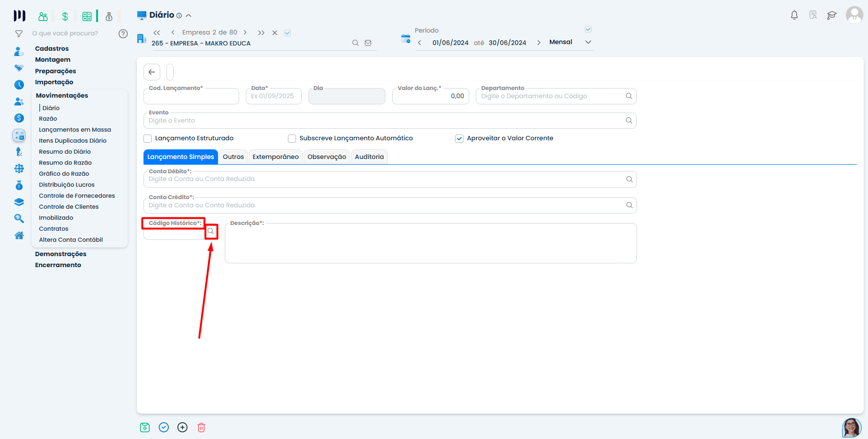Image resolution: width=868 pixels, height=439 pixels.
Task: Open the Auditoria tab
Action: coord(369,157)
